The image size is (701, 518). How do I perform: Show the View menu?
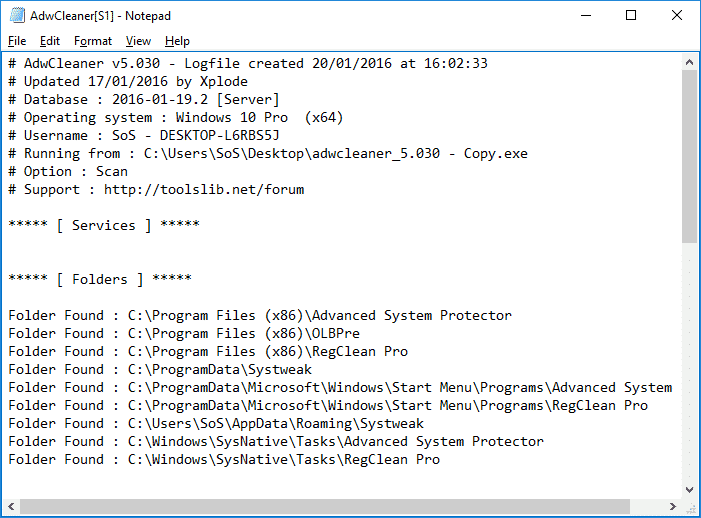(x=138, y=41)
